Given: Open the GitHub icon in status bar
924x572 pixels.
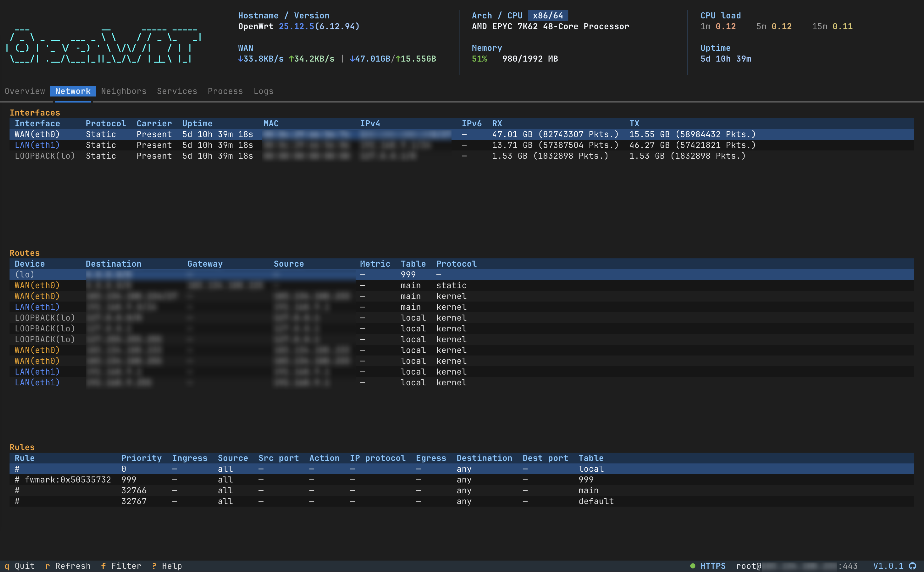Looking at the screenshot, I should pyautogui.click(x=913, y=566).
